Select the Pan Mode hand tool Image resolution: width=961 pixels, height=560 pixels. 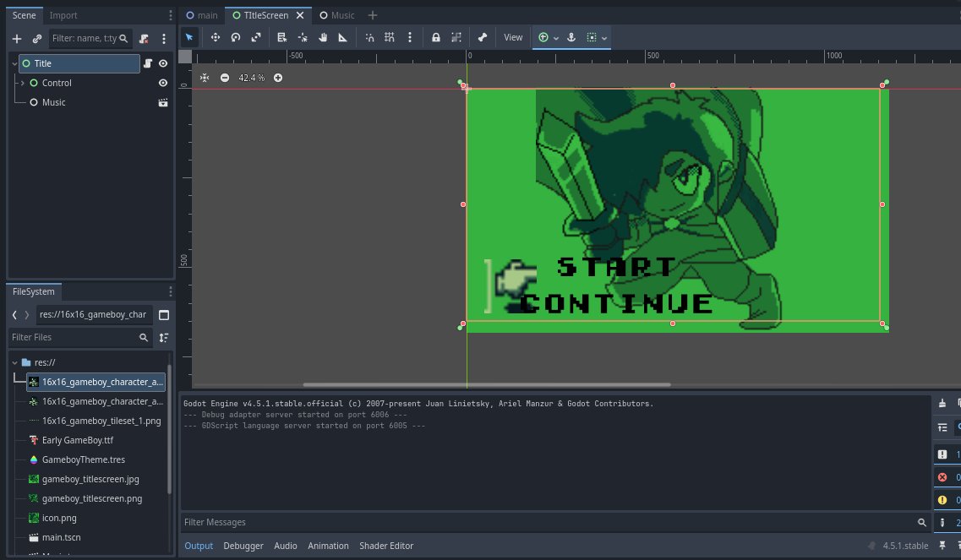point(323,37)
